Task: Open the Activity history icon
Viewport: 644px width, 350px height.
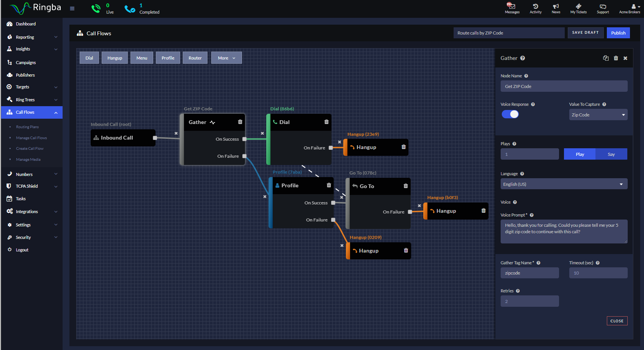Action: (x=536, y=6)
